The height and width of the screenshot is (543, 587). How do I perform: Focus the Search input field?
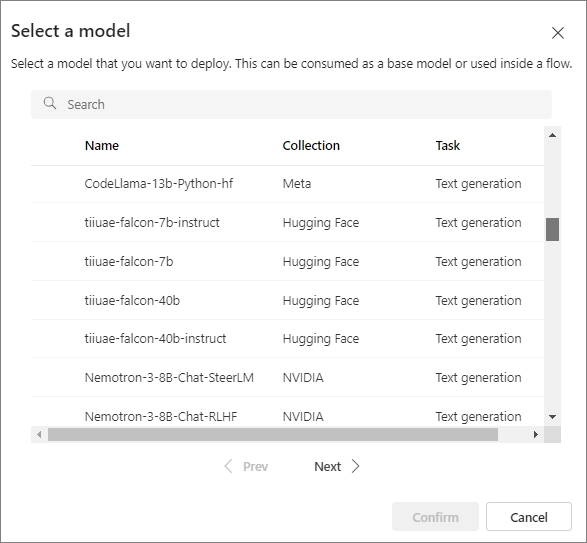tap(291, 104)
